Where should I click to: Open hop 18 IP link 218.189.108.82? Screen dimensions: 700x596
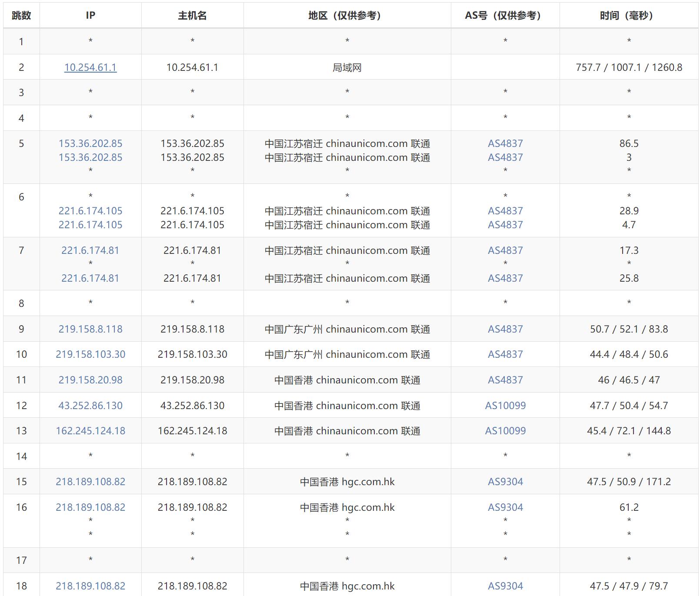pyautogui.click(x=90, y=586)
